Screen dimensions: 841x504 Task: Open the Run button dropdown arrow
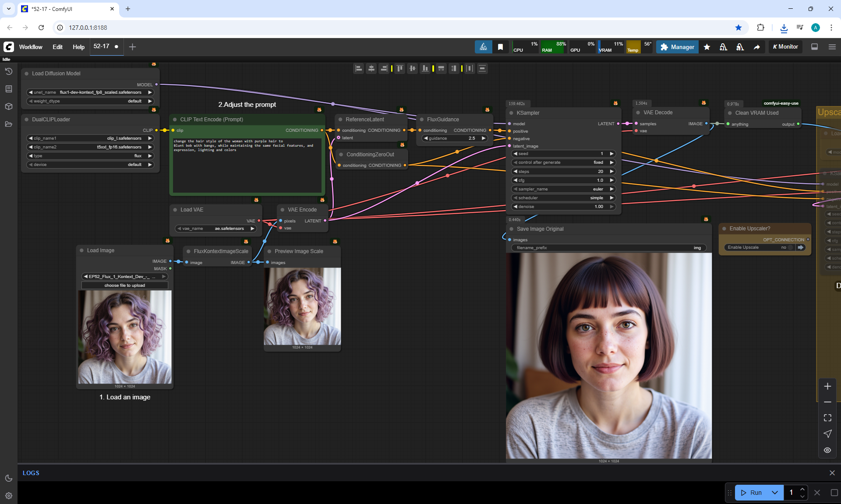click(774, 493)
